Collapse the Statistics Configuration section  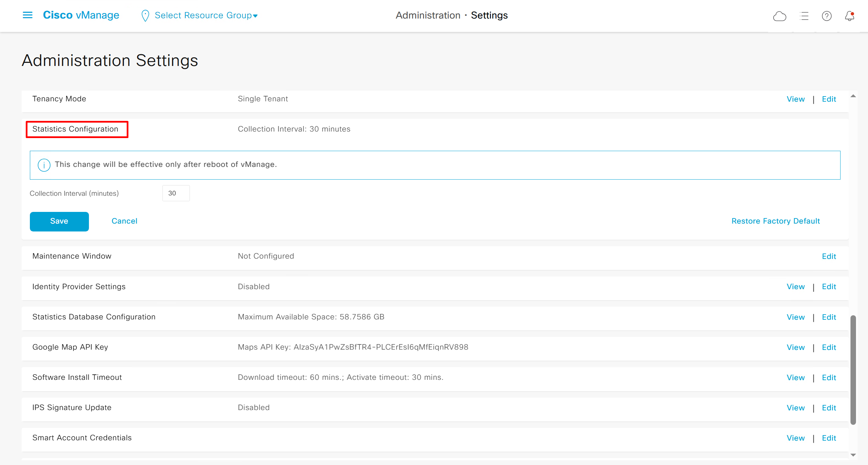(x=75, y=129)
